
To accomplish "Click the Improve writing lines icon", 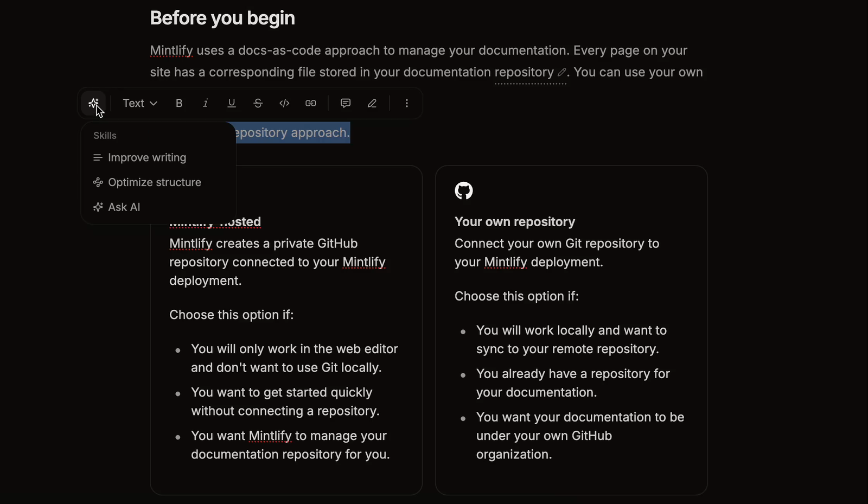I will [98, 157].
